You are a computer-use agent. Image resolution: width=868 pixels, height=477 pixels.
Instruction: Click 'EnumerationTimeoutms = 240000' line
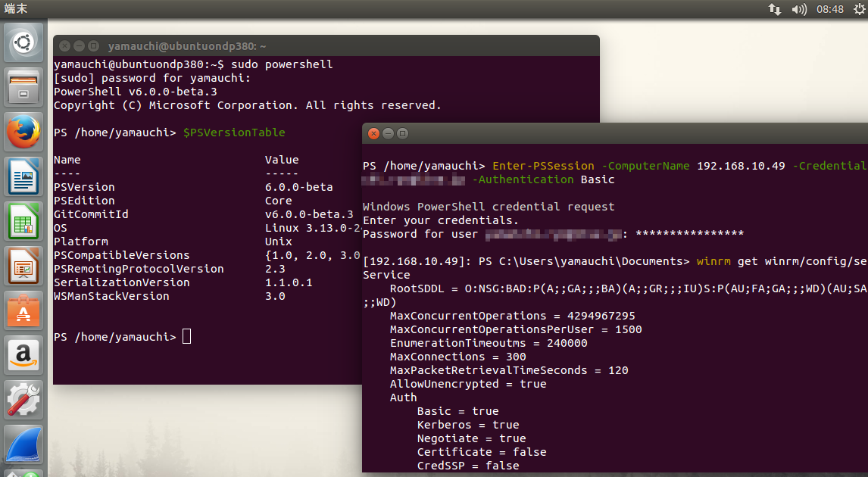point(489,343)
